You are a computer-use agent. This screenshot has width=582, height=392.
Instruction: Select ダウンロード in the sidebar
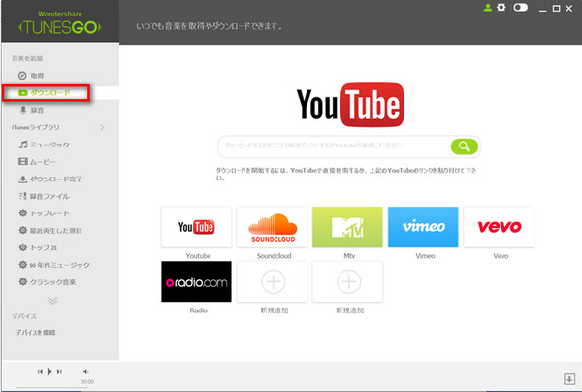click(x=45, y=92)
